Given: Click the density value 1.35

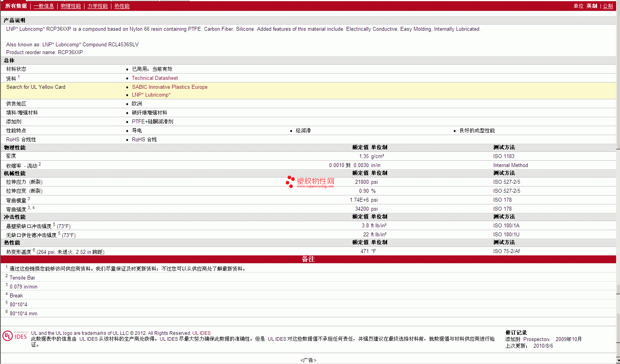Looking at the screenshot, I should click(364, 157).
